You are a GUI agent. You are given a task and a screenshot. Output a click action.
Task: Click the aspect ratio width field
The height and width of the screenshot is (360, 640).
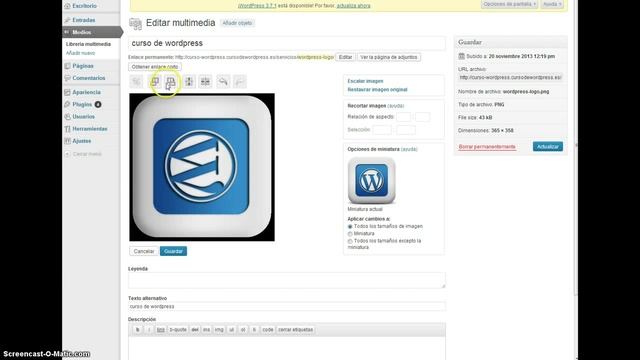[x=403, y=117]
